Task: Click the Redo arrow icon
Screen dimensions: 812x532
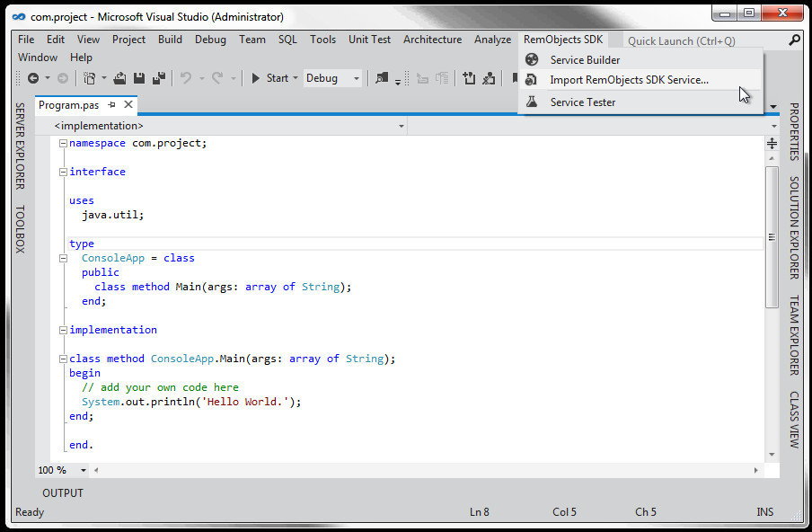Action: [x=217, y=78]
